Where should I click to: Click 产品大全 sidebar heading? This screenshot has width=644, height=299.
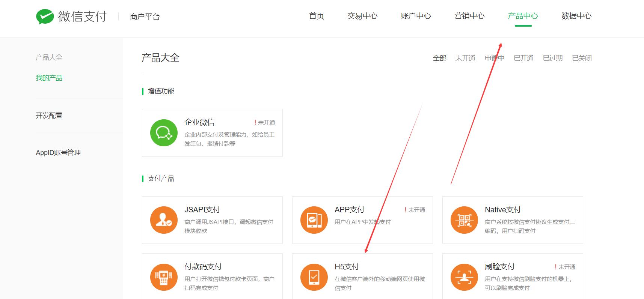[x=49, y=57]
